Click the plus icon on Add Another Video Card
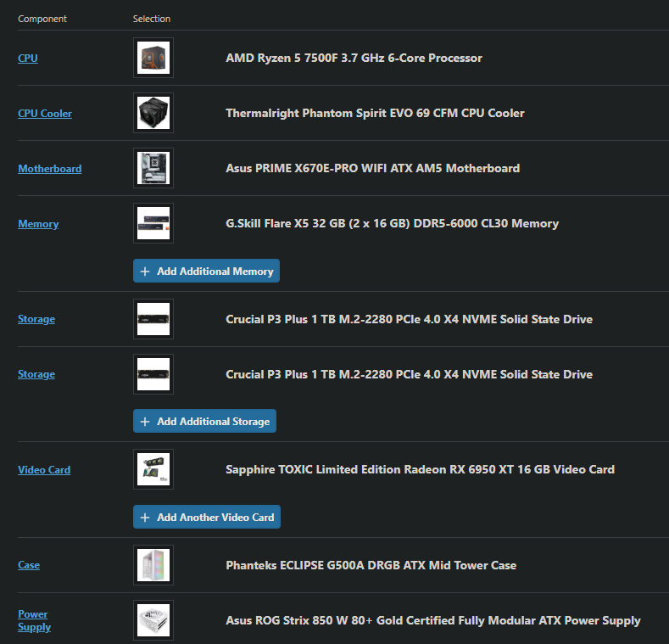The height and width of the screenshot is (644, 669). [x=145, y=518]
